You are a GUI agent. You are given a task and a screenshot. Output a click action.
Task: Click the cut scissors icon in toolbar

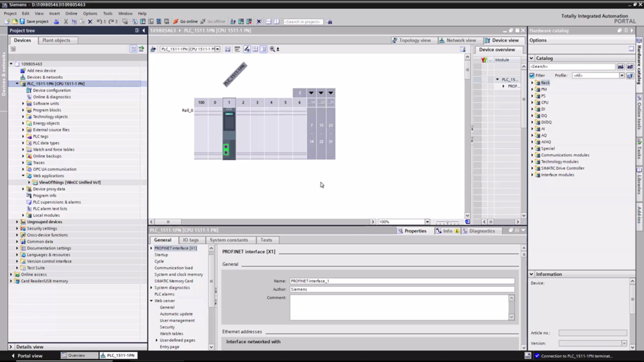pos(65,22)
